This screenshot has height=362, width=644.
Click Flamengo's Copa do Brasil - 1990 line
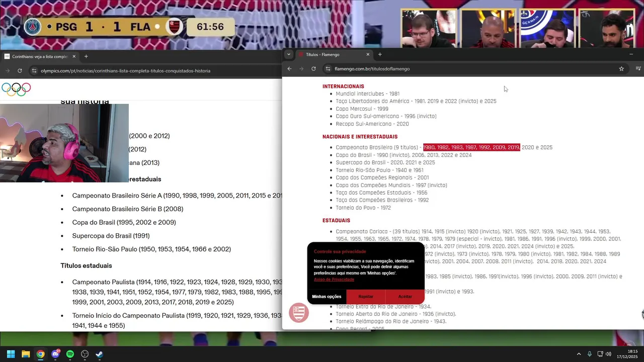pos(404,155)
